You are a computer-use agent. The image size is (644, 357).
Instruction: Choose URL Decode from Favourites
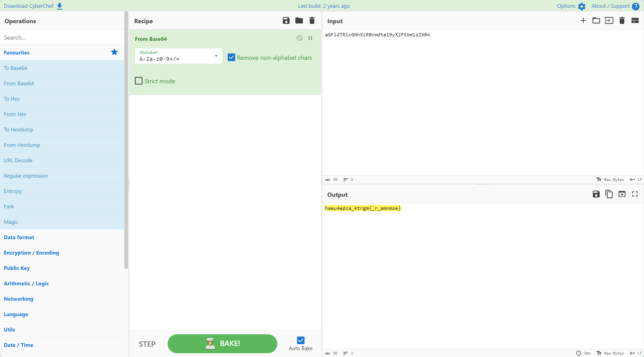coord(18,160)
